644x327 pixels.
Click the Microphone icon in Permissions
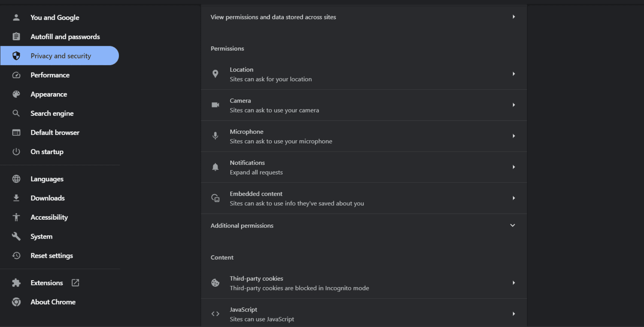(x=216, y=136)
